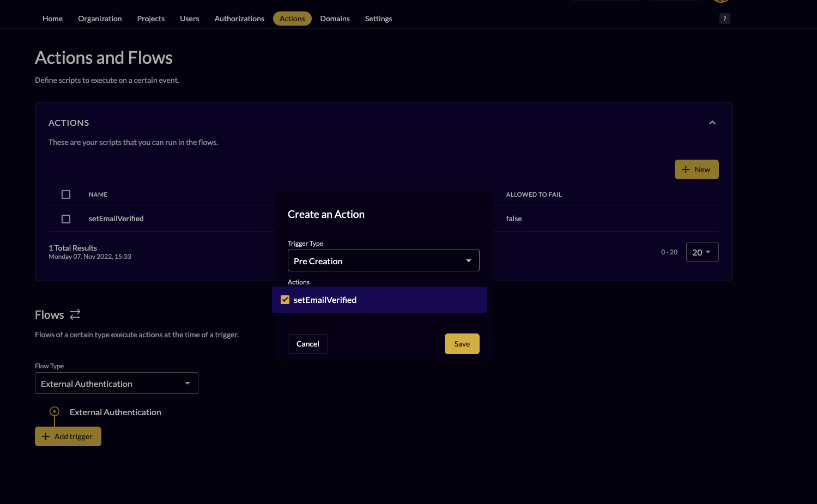The height and width of the screenshot is (504, 817).
Task: Change page size from 20
Action: tap(701, 252)
